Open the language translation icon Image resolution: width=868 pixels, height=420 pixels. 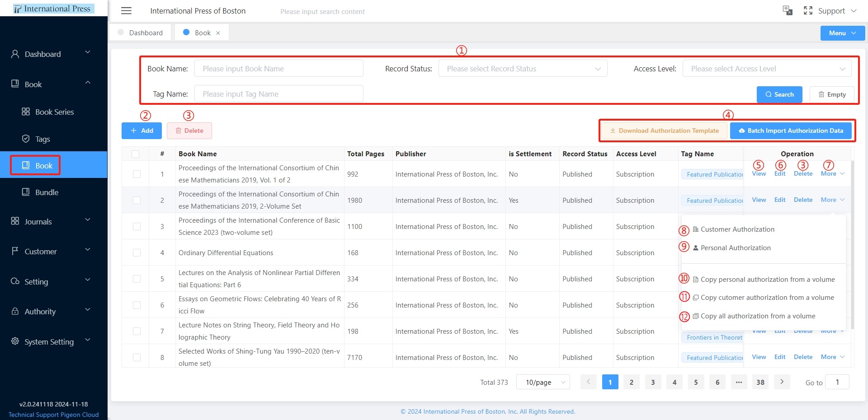(788, 11)
